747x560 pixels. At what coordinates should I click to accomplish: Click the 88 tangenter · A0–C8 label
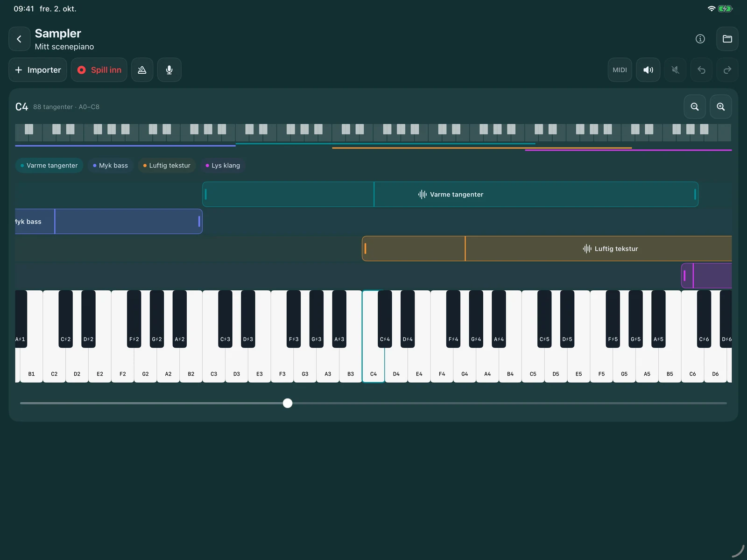[66, 107]
